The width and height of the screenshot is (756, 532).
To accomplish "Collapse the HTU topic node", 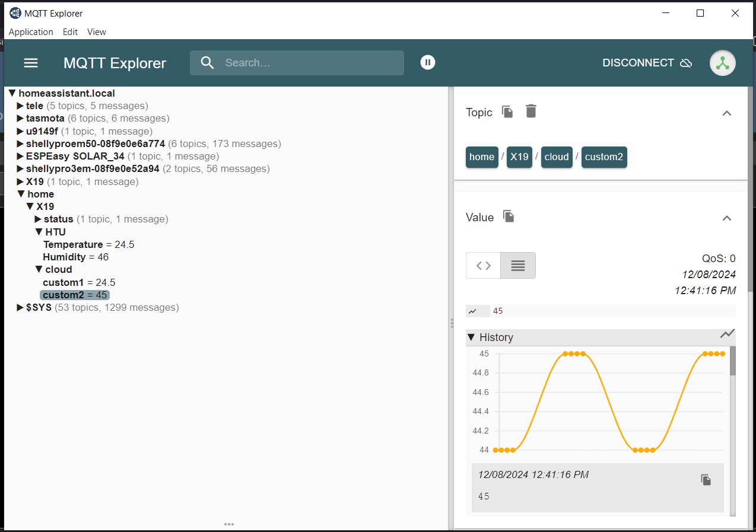I will click(39, 232).
